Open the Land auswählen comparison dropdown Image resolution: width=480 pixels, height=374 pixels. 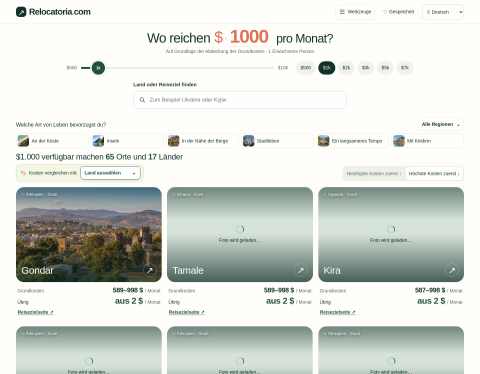[110, 173]
